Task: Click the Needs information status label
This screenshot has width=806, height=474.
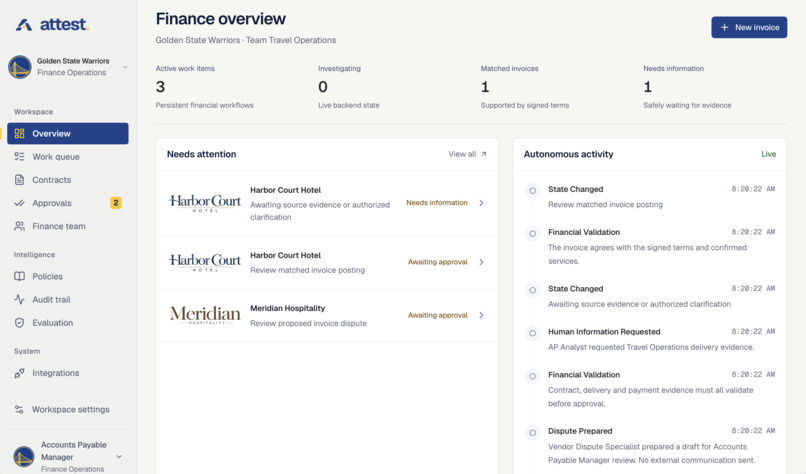Action: click(437, 203)
